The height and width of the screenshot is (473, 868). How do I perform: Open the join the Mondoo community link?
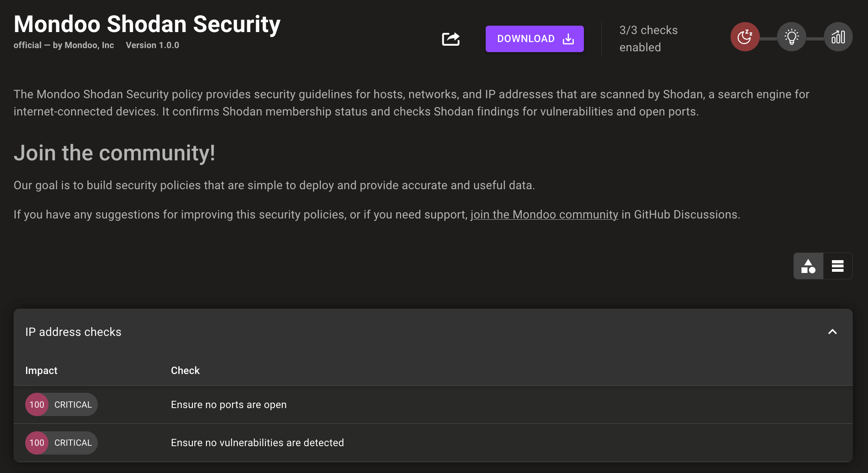click(x=544, y=214)
